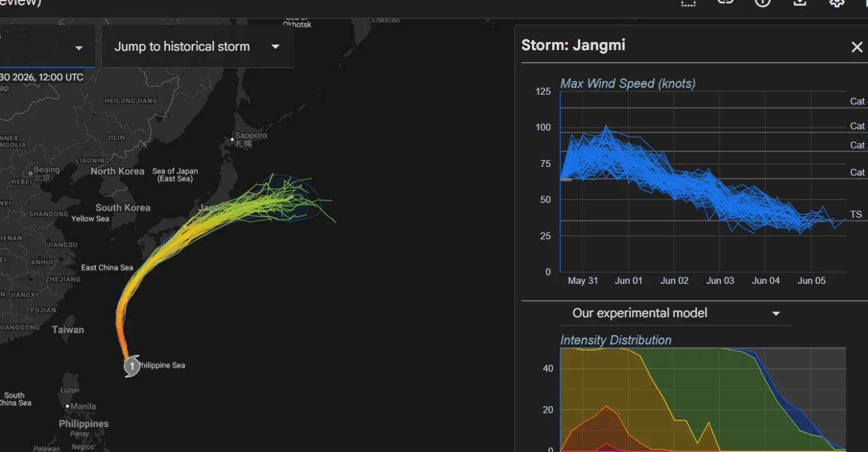Click the dashed selection box icon
This screenshot has width=868, height=452.
coord(688,3)
